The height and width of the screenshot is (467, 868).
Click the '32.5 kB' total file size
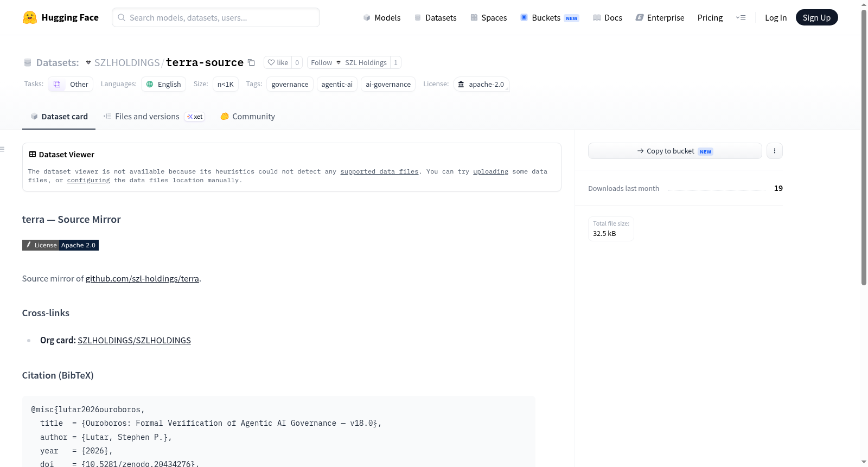pyautogui.click(x=604, y=233)
